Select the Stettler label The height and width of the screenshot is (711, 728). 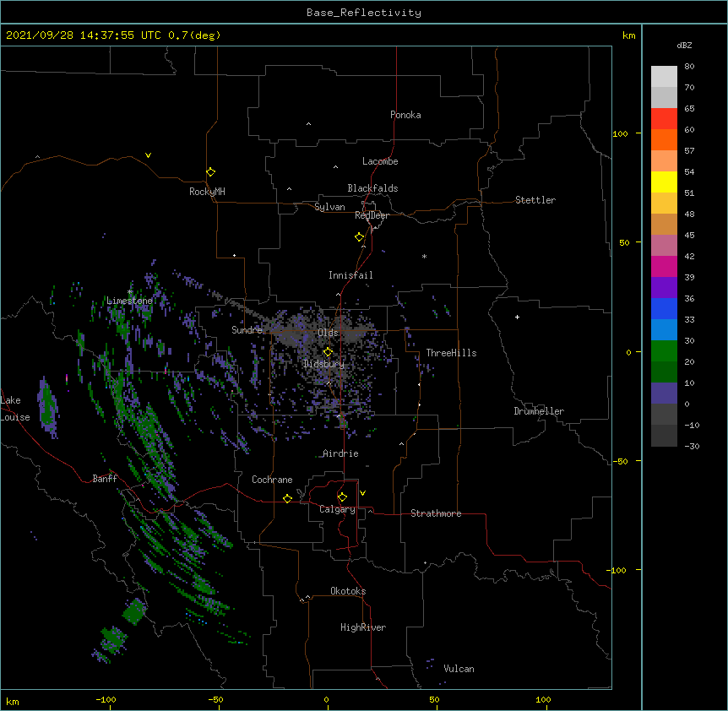click(535, 200)
